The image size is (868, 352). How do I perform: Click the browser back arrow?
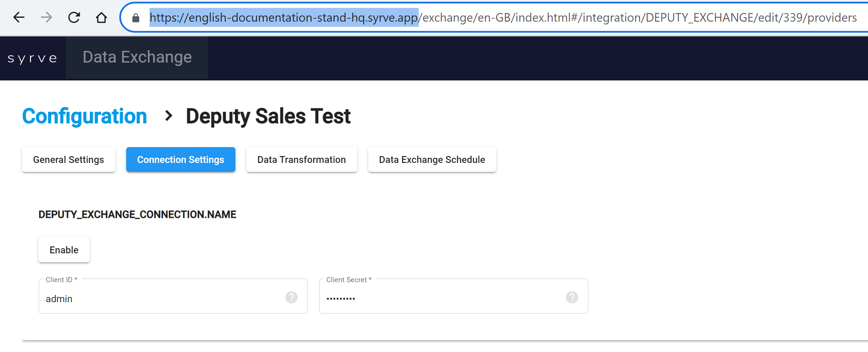19,18
